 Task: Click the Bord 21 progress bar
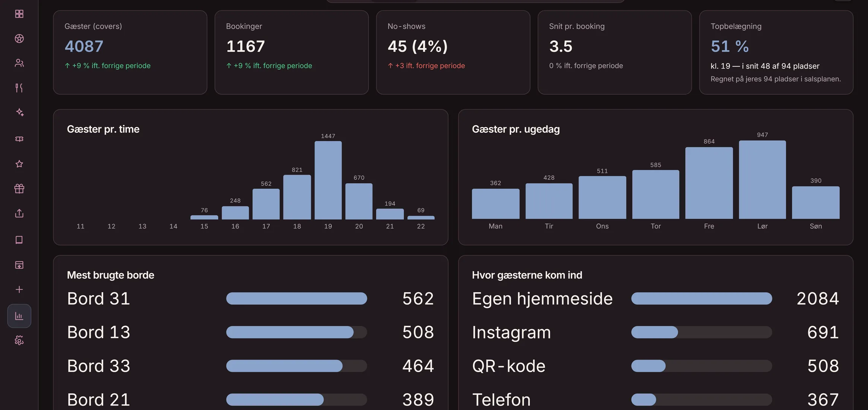[297, 400]
